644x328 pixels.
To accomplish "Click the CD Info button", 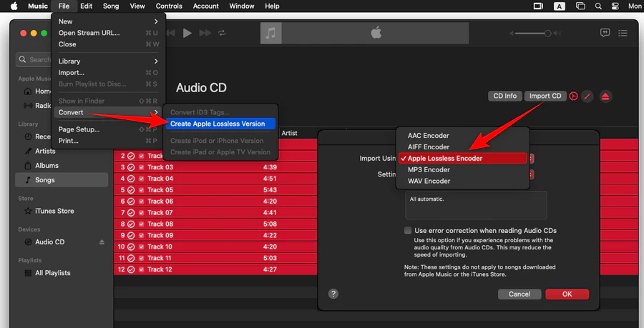I will (x=504, y=96).
